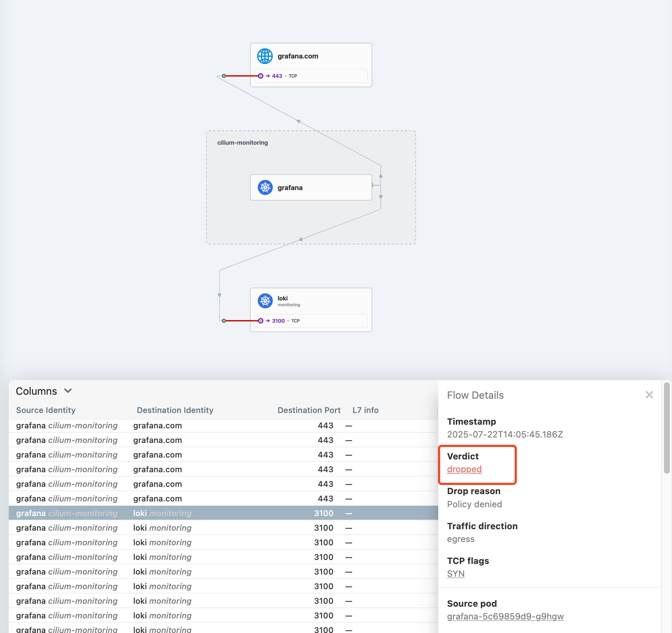The image size is (672, 633).
Task: Sort by Destination Identity column header
Action: (x=175, y=410)
